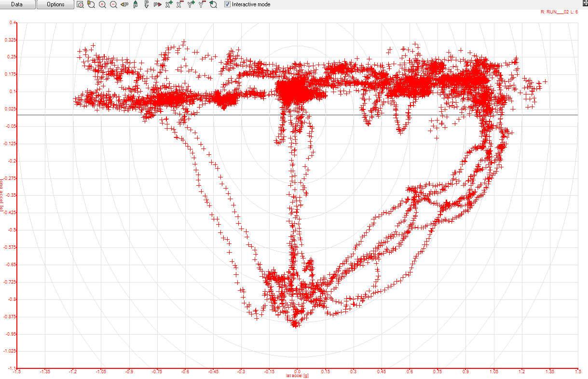Shrink the Y axis with the Y- icon
Viewport: 588px width, 379px height.
(x=202, y=4)
